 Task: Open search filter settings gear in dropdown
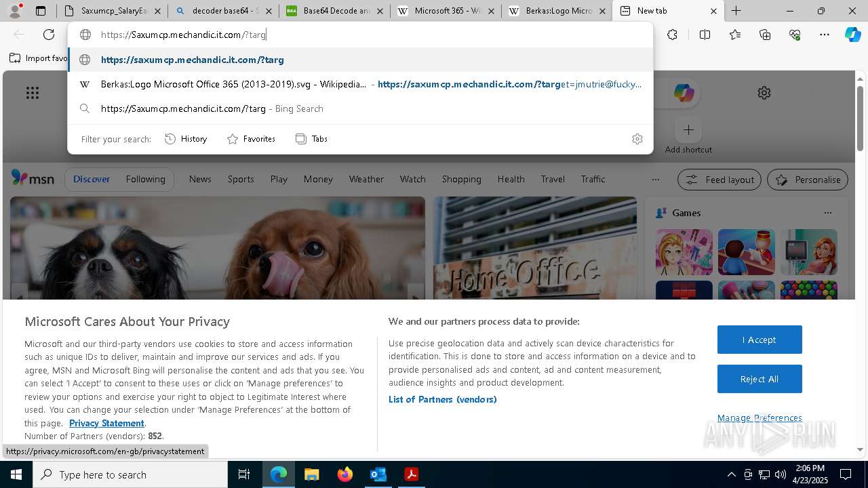637,139
